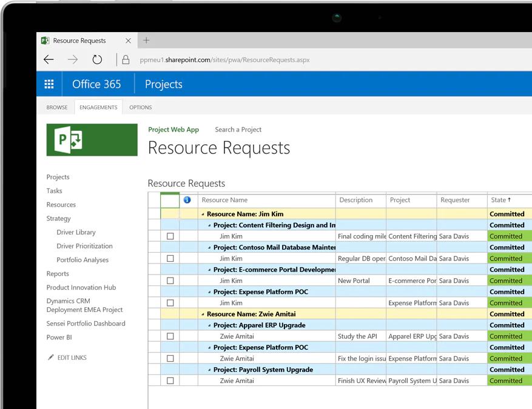Viewport: 532px width, 409px height.
Task: Open Resources in the left navigation
Action: 61,205
